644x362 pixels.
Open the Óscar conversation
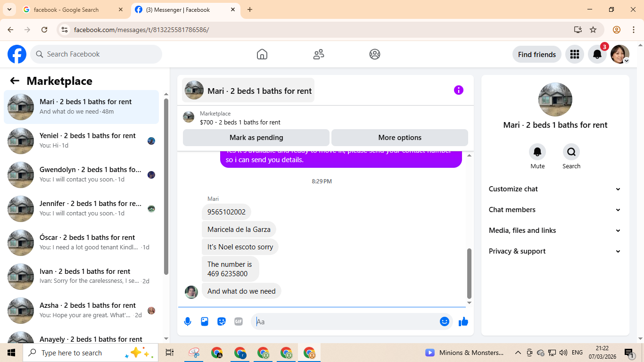click(x=82, y=243)
